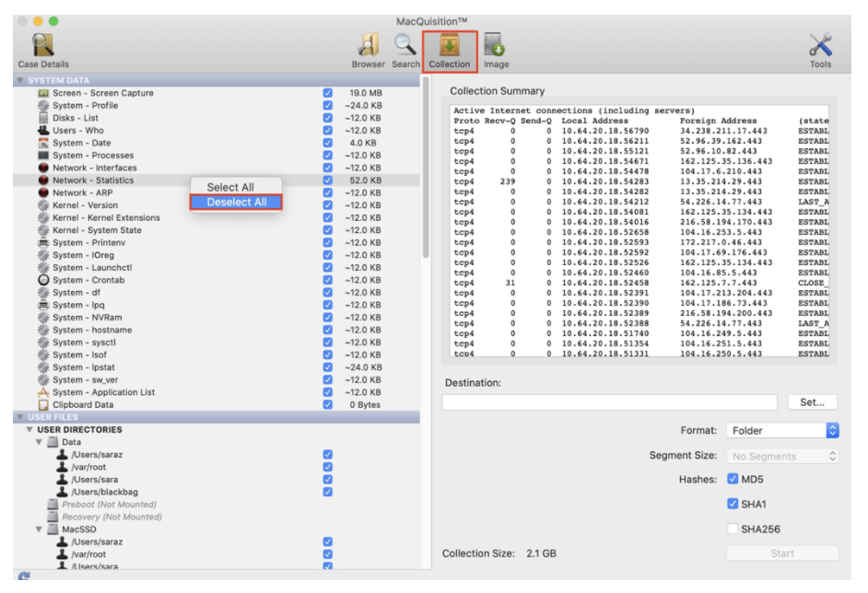Click the Set... destination button
The image size is (868, 593).
click(x=812, y=402)
